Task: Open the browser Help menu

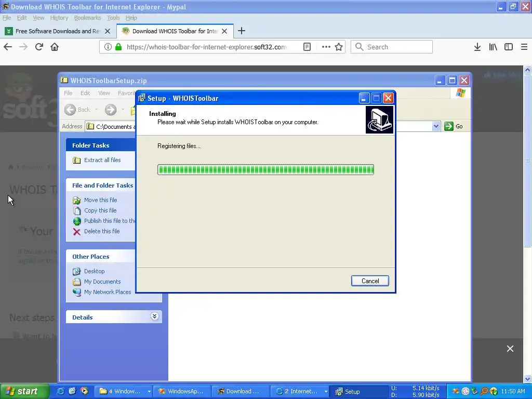Action: point(131,18)
